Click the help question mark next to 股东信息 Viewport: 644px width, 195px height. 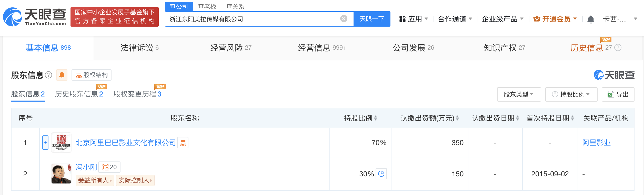coord(48,75)
